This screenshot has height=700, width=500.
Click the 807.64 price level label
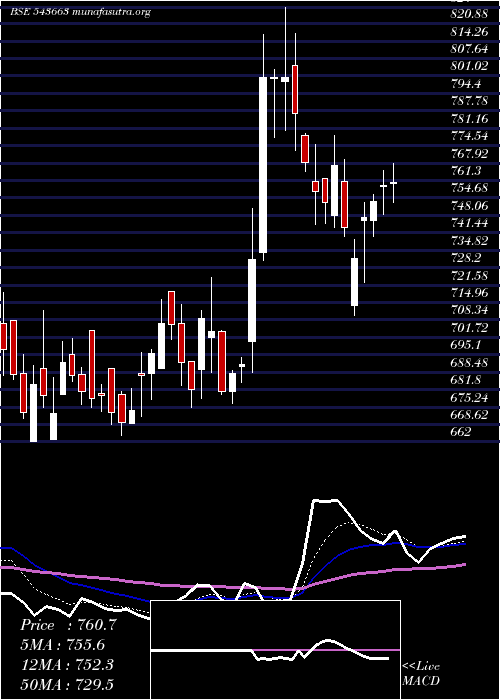(x=469, y=49)
